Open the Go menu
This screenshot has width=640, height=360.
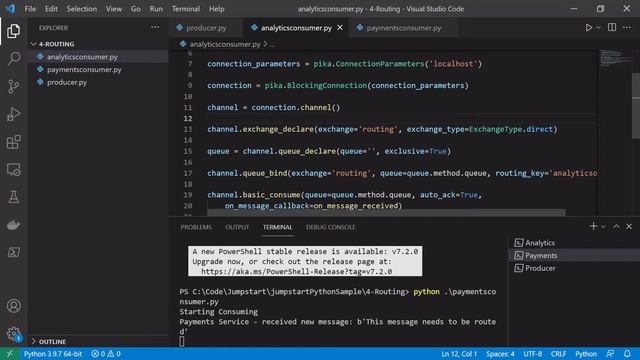(x=136, y=9)
